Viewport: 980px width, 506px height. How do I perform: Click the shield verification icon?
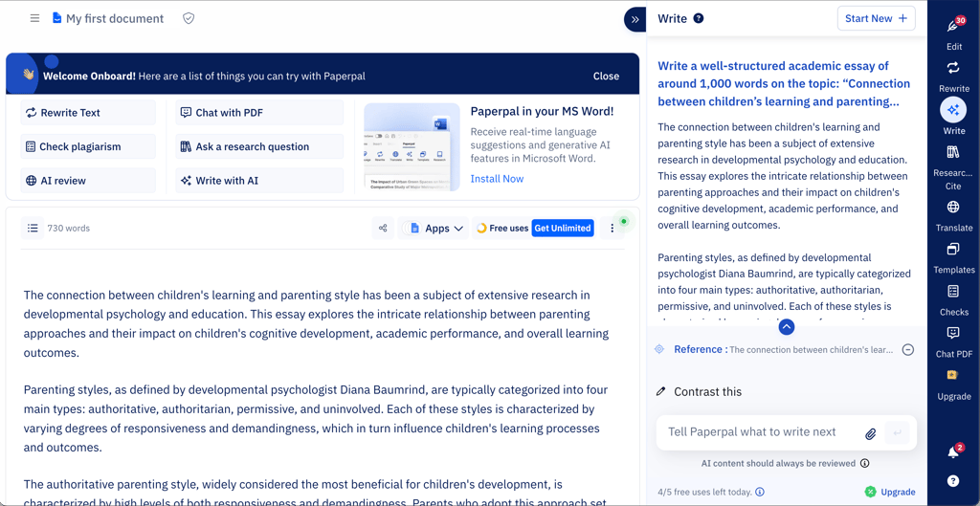pos(189,18)
